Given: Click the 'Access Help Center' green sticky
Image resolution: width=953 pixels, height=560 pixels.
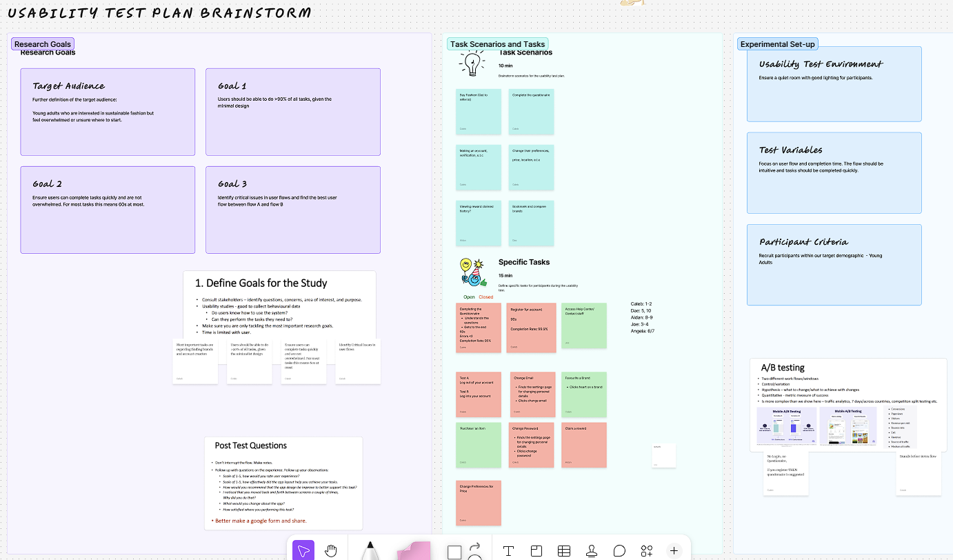Looking at the screenshot, I should [583, 326].
